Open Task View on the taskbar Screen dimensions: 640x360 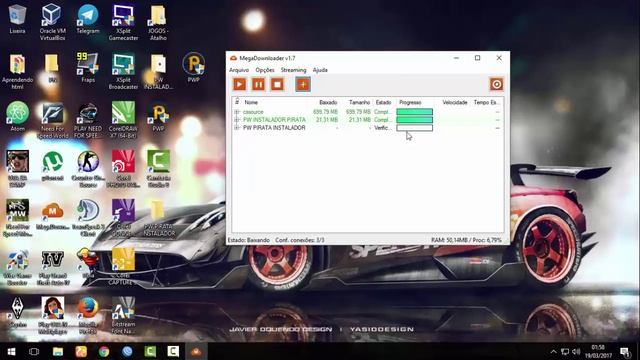(34, 351)
